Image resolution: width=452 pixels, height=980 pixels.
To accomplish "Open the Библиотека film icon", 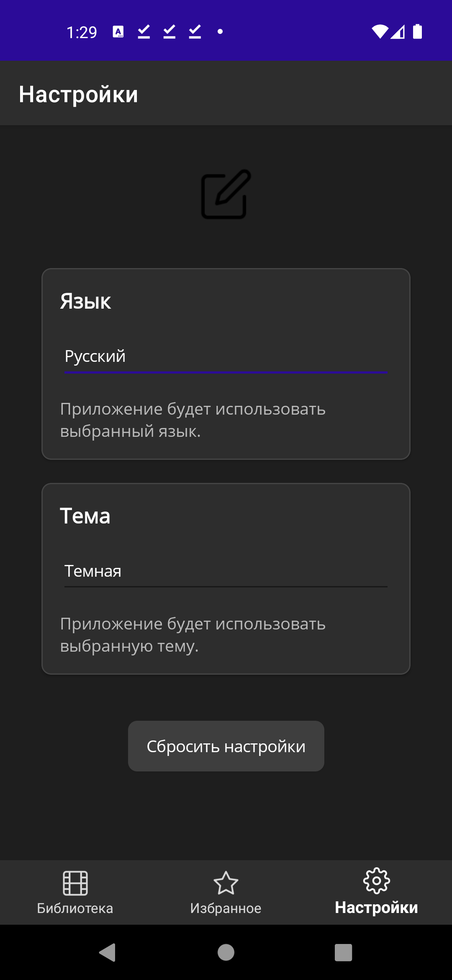I will (x=75, y=882).
